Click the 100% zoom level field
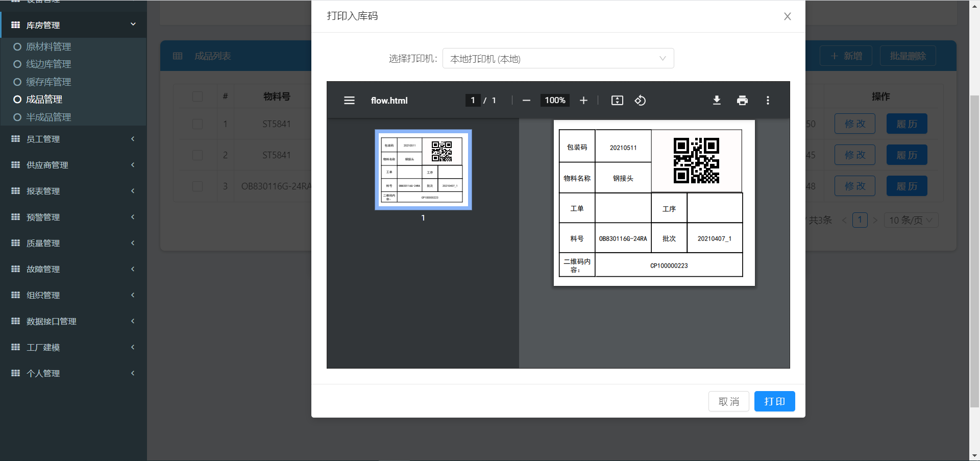The image size is (980, 461). pyautogui.click(x=555, y=101)
